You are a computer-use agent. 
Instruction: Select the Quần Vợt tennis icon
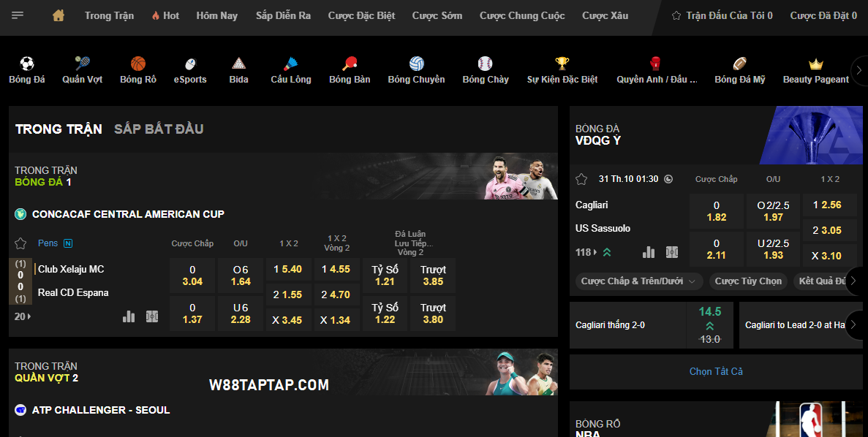pos(83,64)
